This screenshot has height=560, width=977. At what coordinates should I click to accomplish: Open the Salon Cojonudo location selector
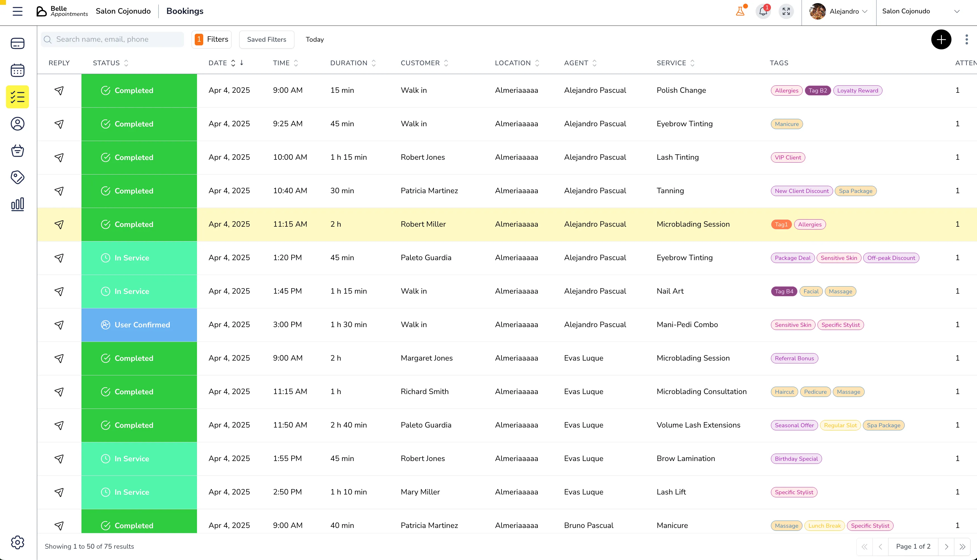921,11
